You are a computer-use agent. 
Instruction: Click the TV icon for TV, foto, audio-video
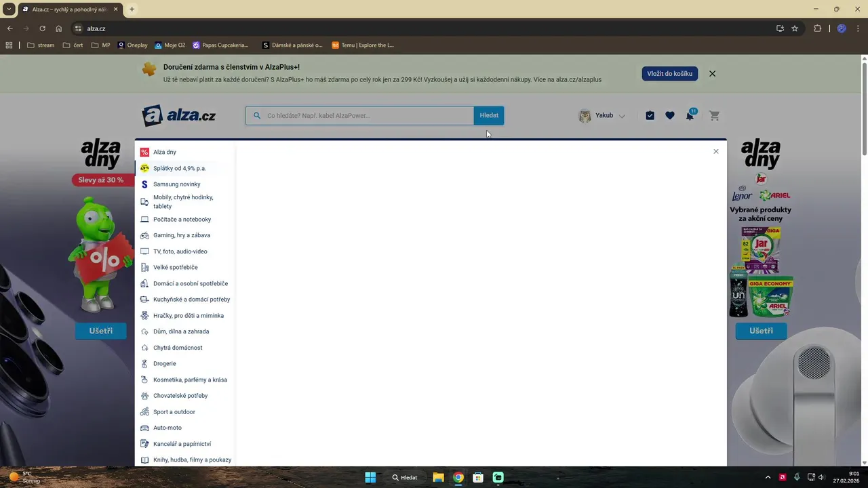click(x=144, y=251)
